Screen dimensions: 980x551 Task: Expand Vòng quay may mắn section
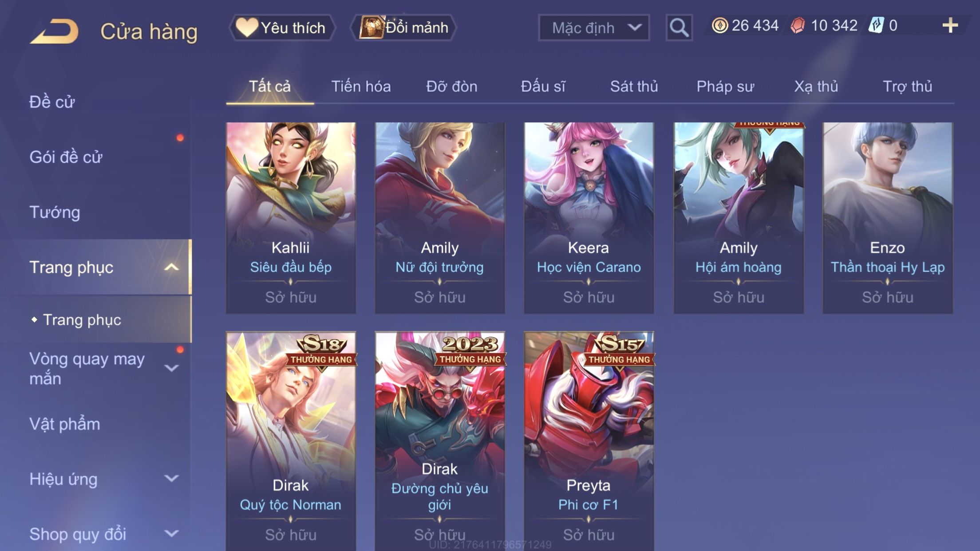pyautogui.click(x=171, y=368)
